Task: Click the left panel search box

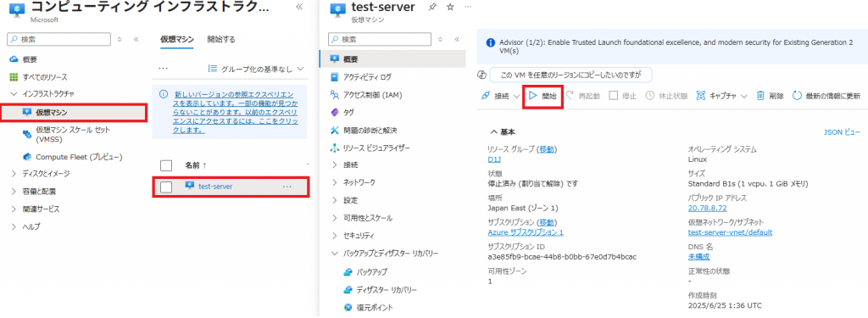Action: [x=58, y=39]
